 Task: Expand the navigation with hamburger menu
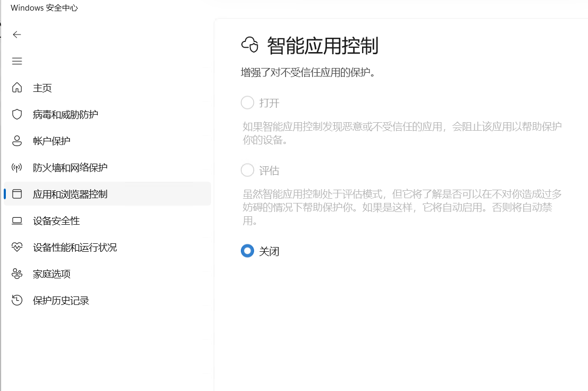click(x=16, y=61)
